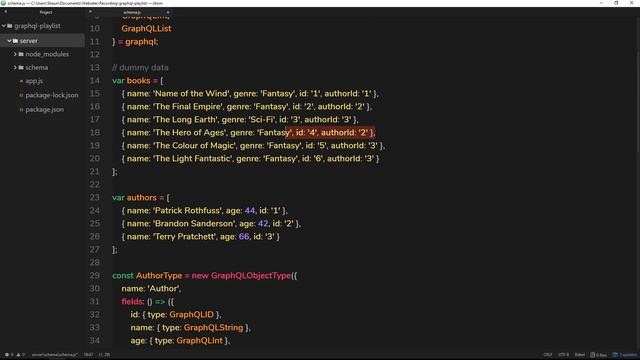Viewport: 640px width, 360px height.
Task: Click GraphQLObjectType on line 29
Action: coord(251,276)
